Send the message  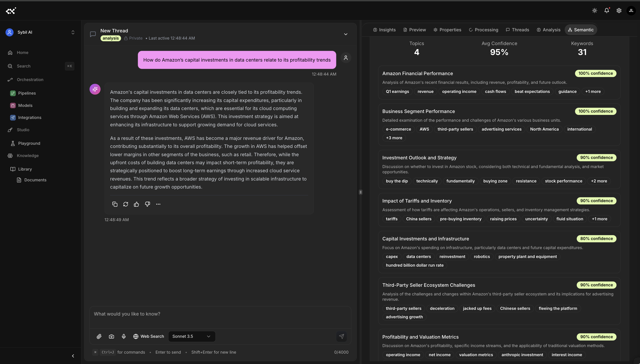342,336
